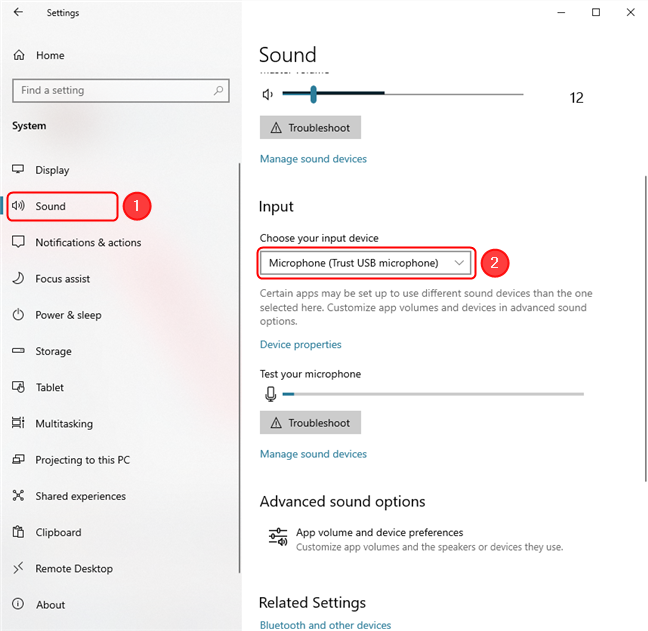Select Multitasking in sidebar
648x631 pixels.
[64, 424]
